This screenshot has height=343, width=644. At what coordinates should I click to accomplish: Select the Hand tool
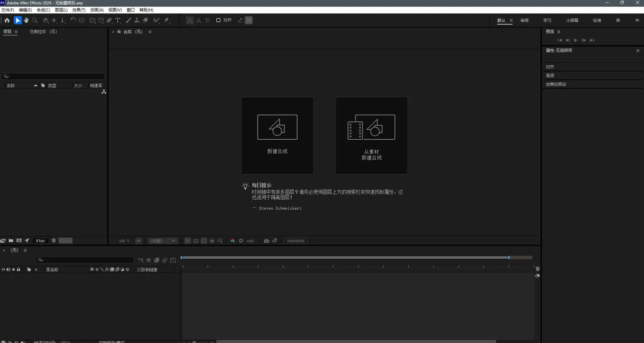tap(26, 20)
